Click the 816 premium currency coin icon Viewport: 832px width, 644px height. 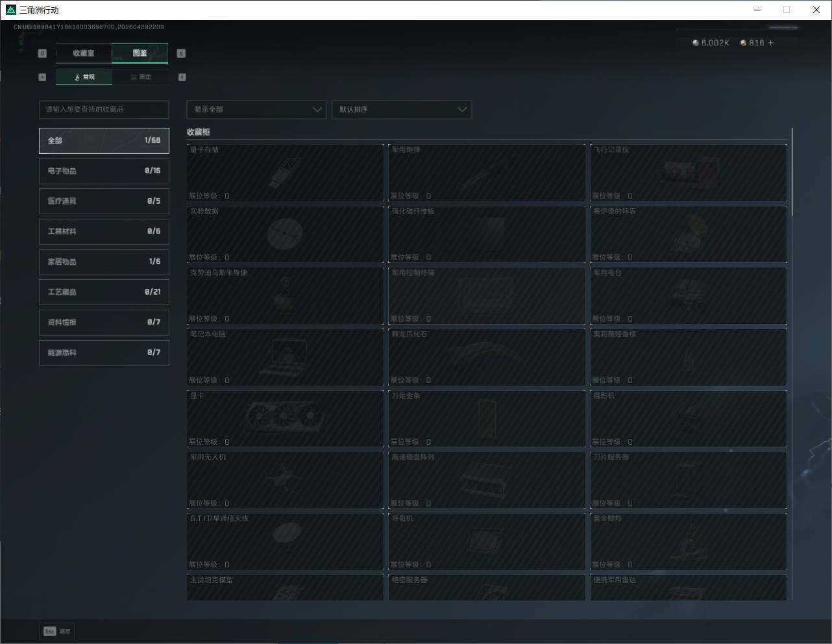point(744,43)
